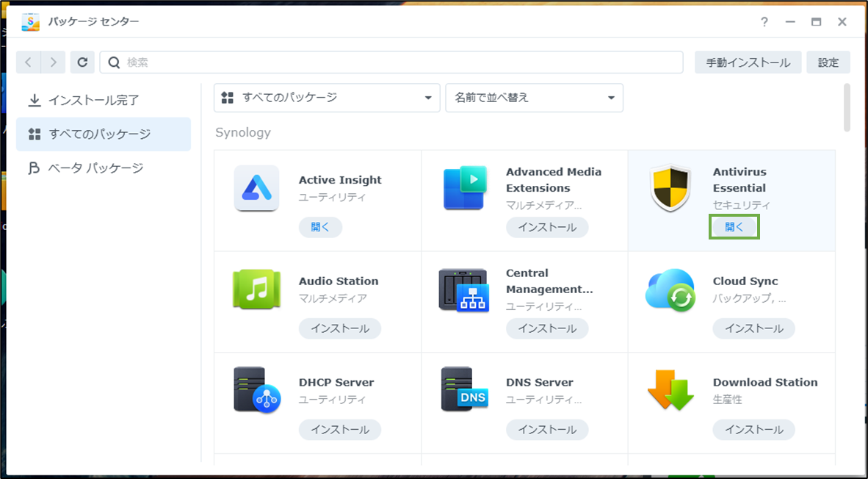Image resolution: width=868 pixels, height=479 pixels.
Task: Click the Active Insight package icon
Action: click(x=256, y=188)
